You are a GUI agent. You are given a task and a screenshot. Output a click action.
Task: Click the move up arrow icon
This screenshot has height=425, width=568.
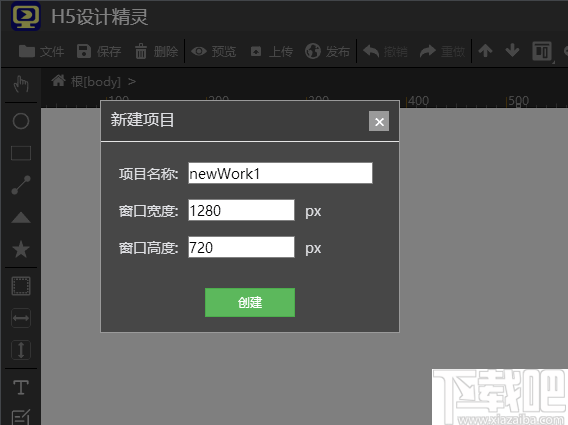pos(485,51)
